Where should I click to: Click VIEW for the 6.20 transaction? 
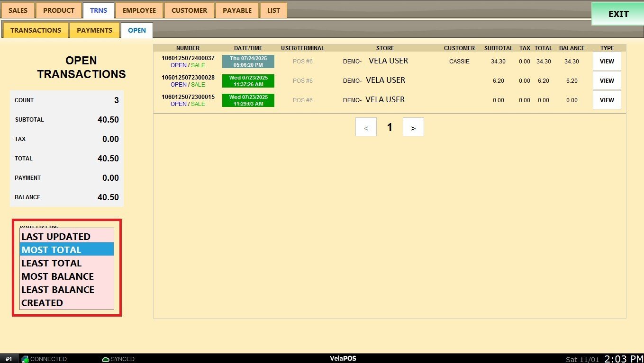tap(607, 80)
